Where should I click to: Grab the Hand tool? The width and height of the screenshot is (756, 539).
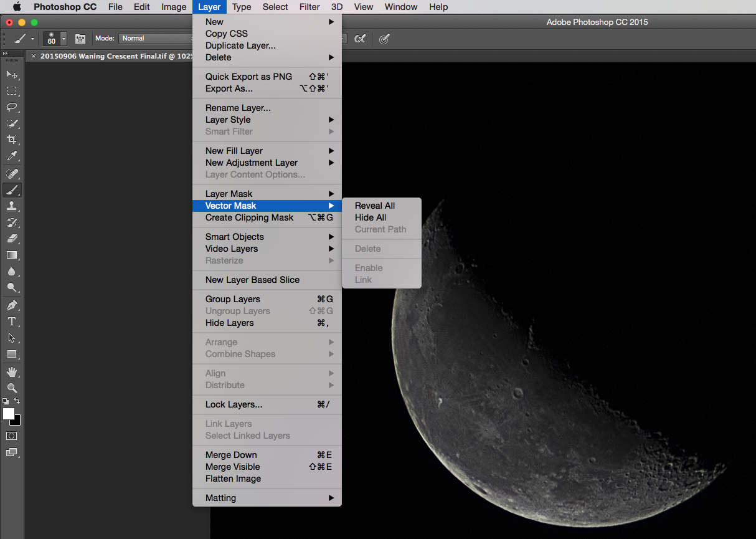(12, 372)
